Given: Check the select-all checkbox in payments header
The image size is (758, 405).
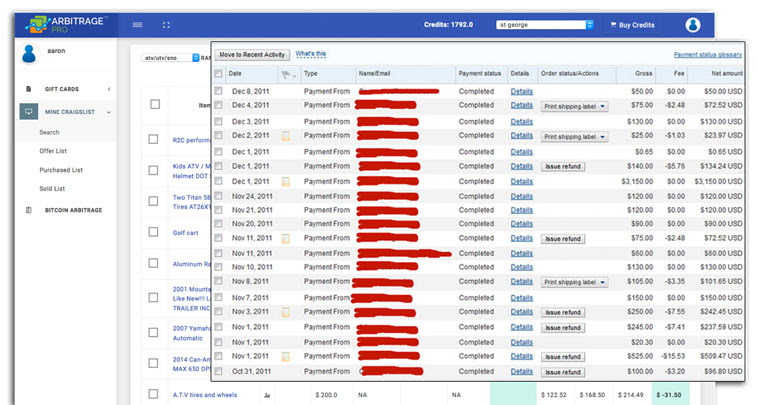Looking at the screenshot, I should (219, 73).
